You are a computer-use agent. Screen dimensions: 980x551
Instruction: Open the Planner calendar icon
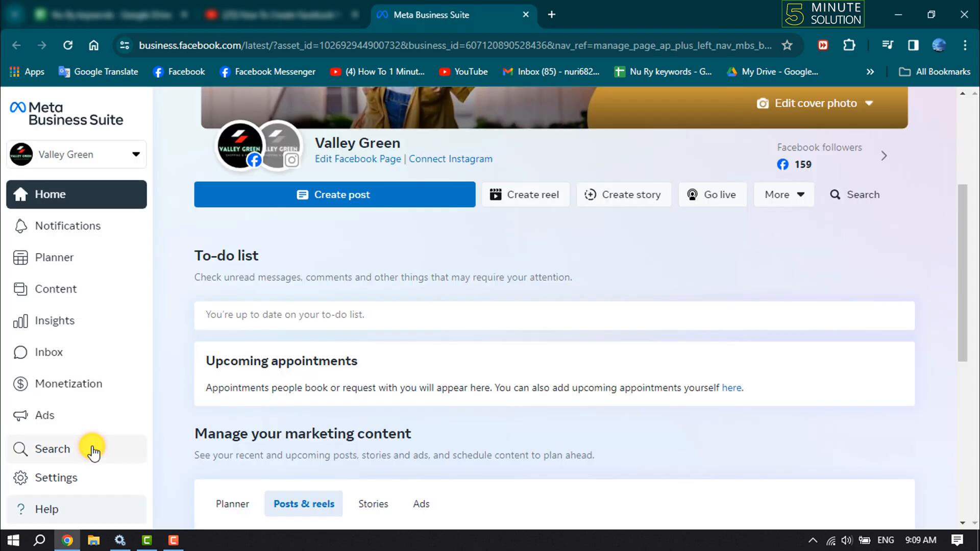(20, 258)
